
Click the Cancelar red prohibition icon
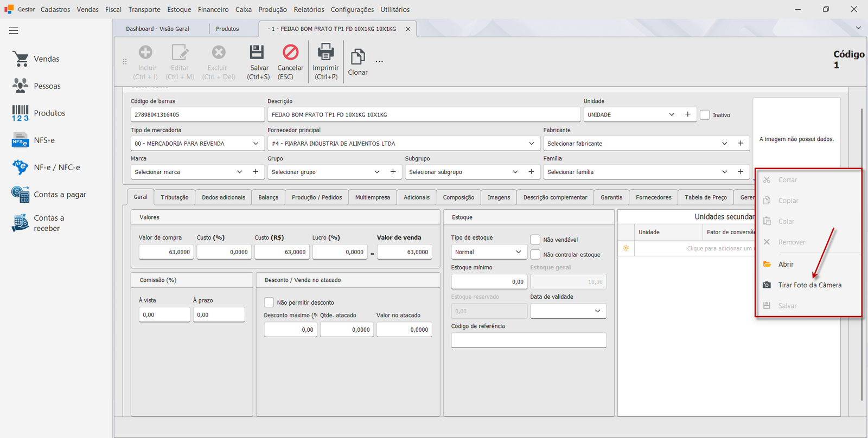click(x=291, y=52)
